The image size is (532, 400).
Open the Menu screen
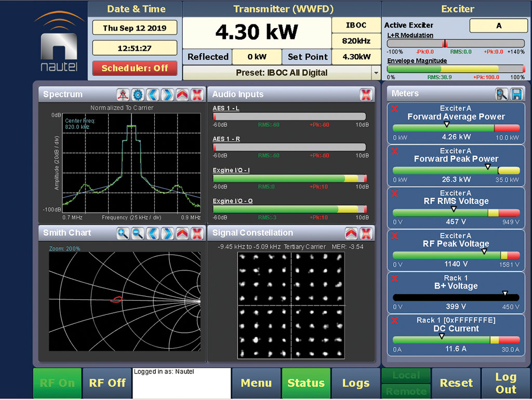(256, 383)
